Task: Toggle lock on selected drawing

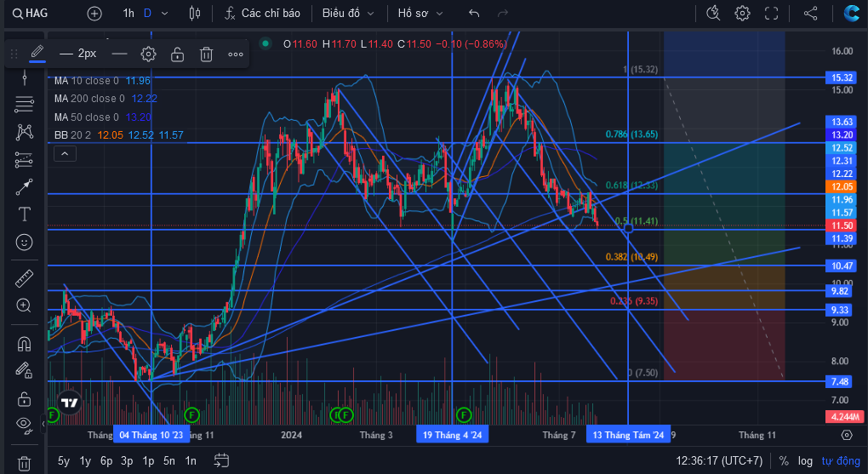Action: tap(177, 54)
